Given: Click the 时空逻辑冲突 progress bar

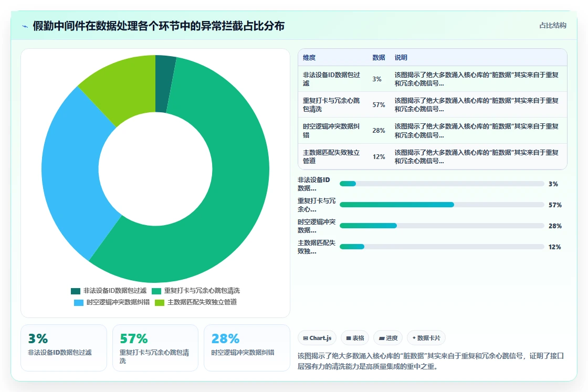Looking at the screenshot, I should [442, 226].
